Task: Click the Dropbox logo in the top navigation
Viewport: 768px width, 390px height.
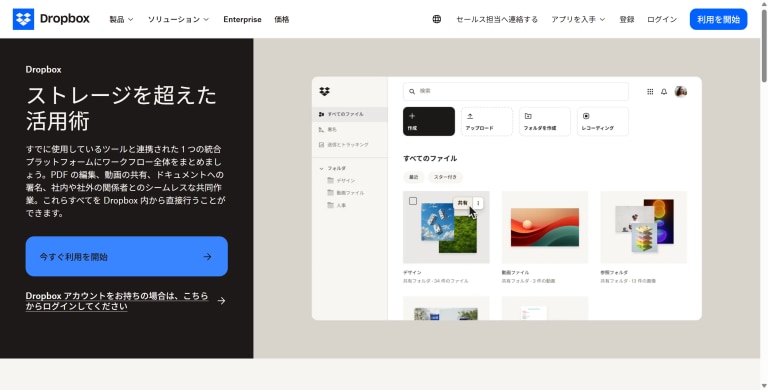Action: 51,19
